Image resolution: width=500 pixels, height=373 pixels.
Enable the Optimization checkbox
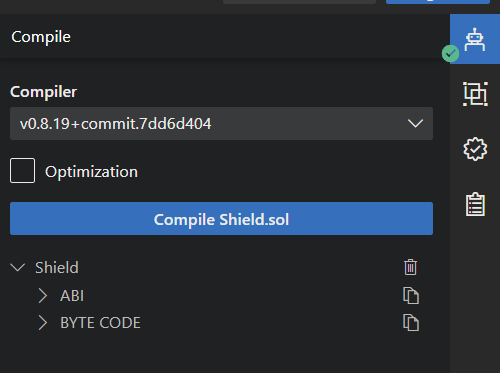point(22,171)
